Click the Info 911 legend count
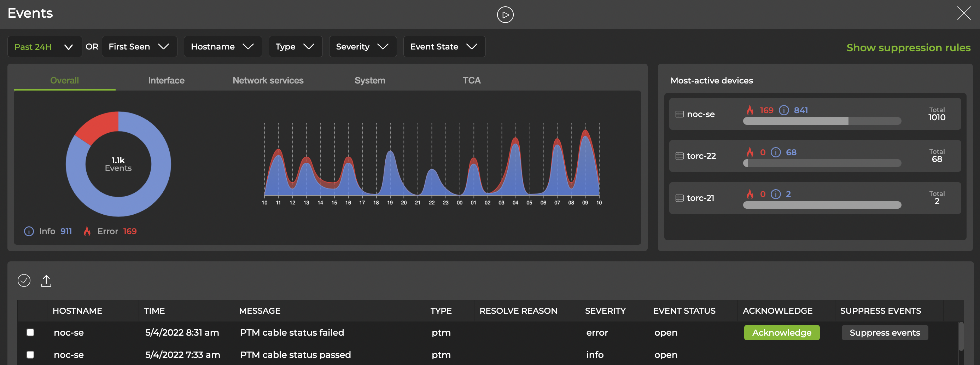This screenshot has width=980, height=365. 66,231
